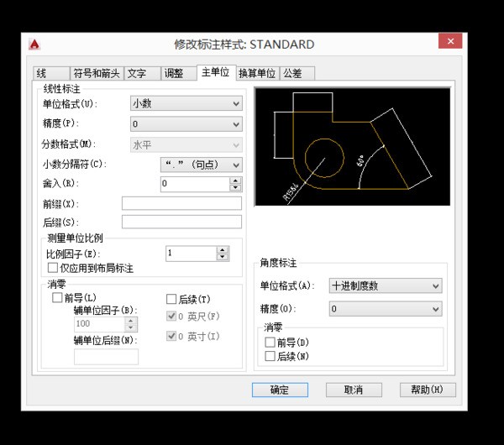Viewport: 504px width, 445px height.
Task: Switch to the 公差 tab
Action: click(x=297, y=74)
